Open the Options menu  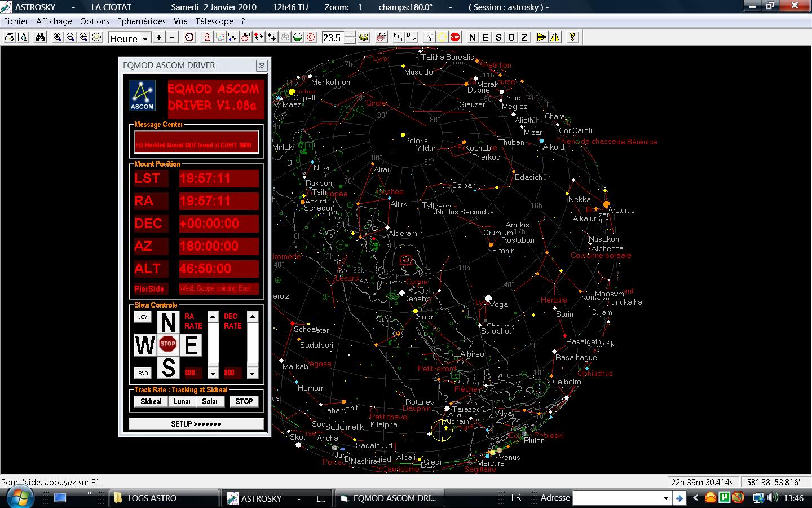[95, 21]
